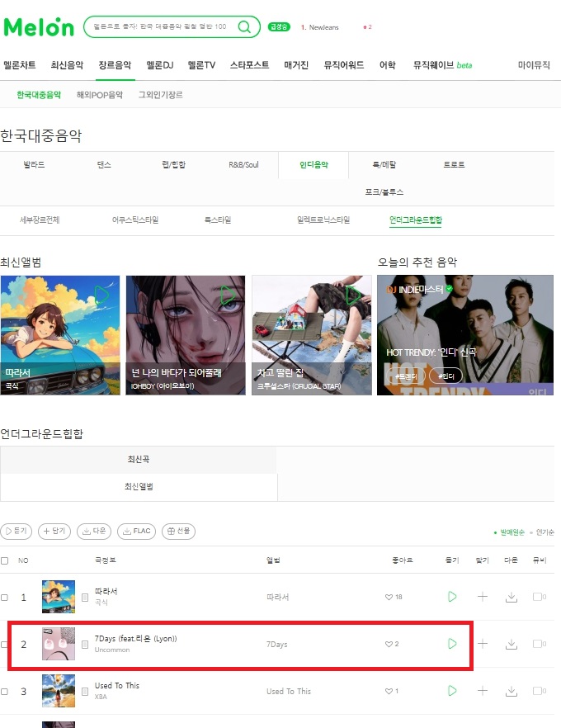Screen dimensions: 561x728
Task: Download the 7Days track
Action: click(511, 644)
